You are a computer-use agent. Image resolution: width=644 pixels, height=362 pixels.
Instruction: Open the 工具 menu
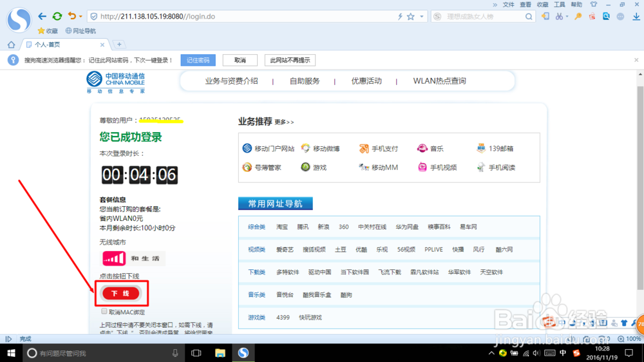click(x=560, y=5)
